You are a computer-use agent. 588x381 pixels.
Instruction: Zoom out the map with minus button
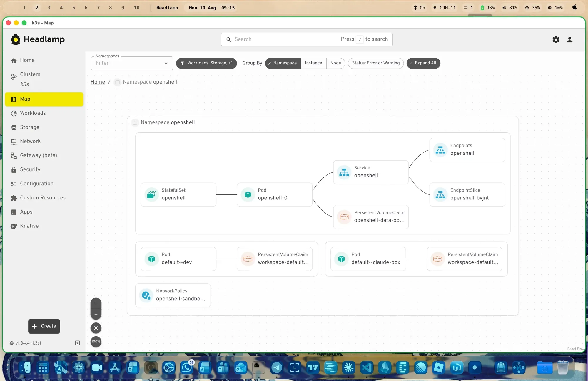click(x=96, y=314)
